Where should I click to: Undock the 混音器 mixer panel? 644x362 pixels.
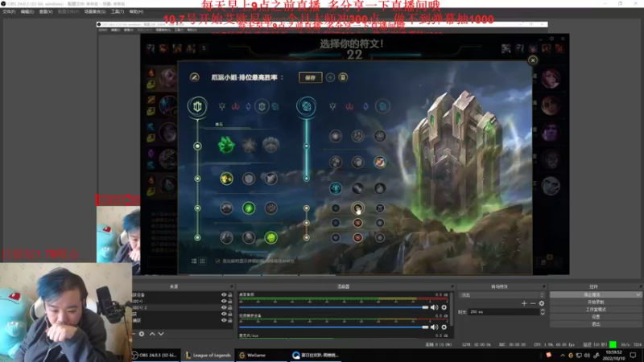coord(452,286)
